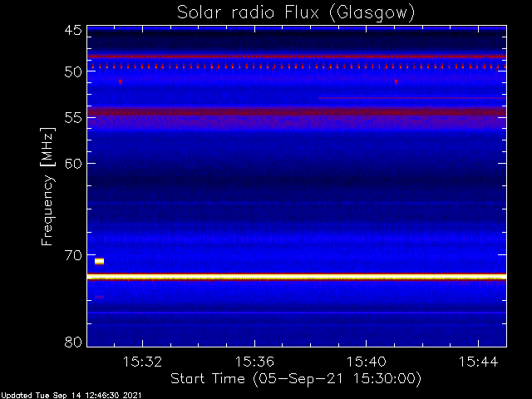Click the plot title Solar radio Flux (Glasgow)
This screenshot has height=399, width=532.
[296, 13]
